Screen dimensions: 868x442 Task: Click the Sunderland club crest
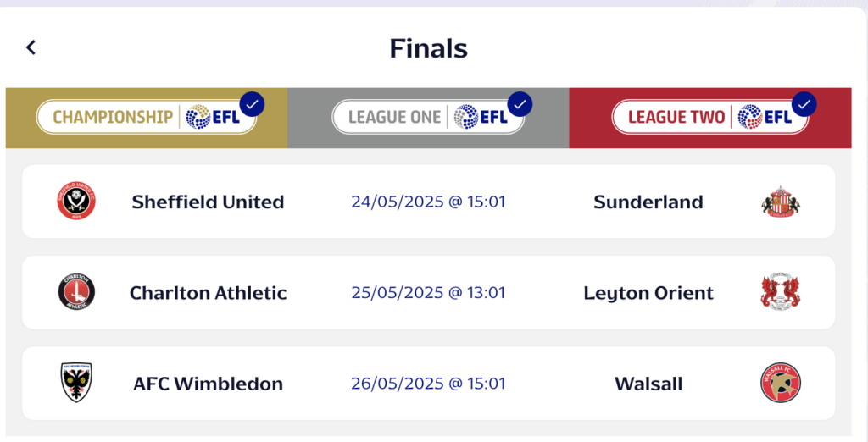[x=781, y=201]
